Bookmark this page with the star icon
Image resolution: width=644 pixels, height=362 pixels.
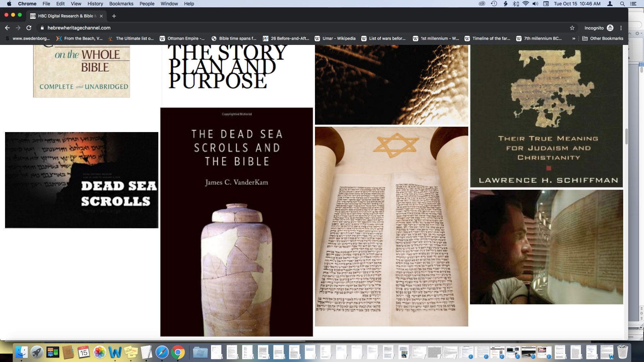(572, 28)
